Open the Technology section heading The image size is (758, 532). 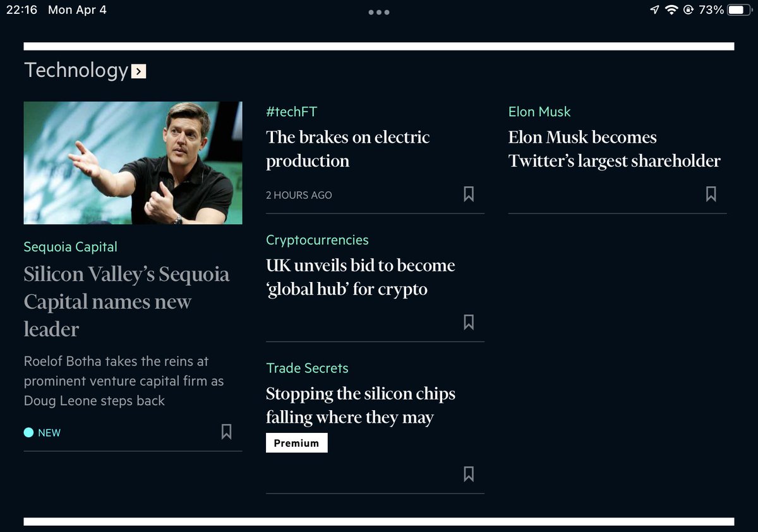[x=76, y=70]
